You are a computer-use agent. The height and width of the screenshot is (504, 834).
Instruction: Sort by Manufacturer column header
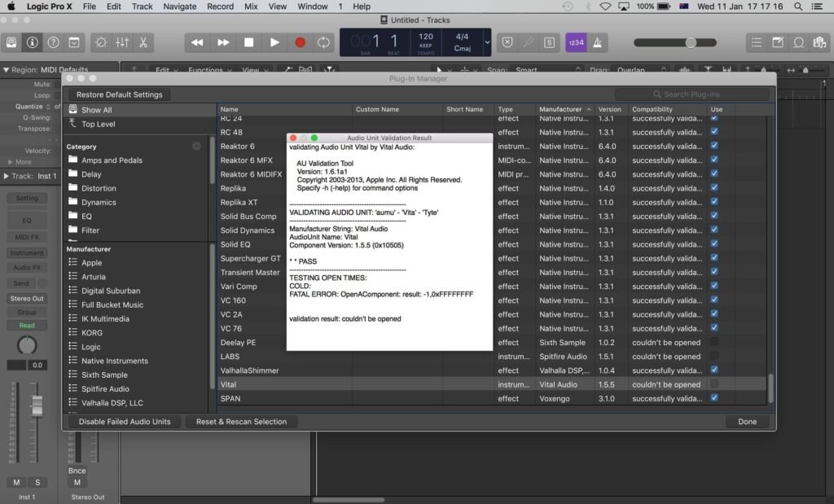pos(564,109)
